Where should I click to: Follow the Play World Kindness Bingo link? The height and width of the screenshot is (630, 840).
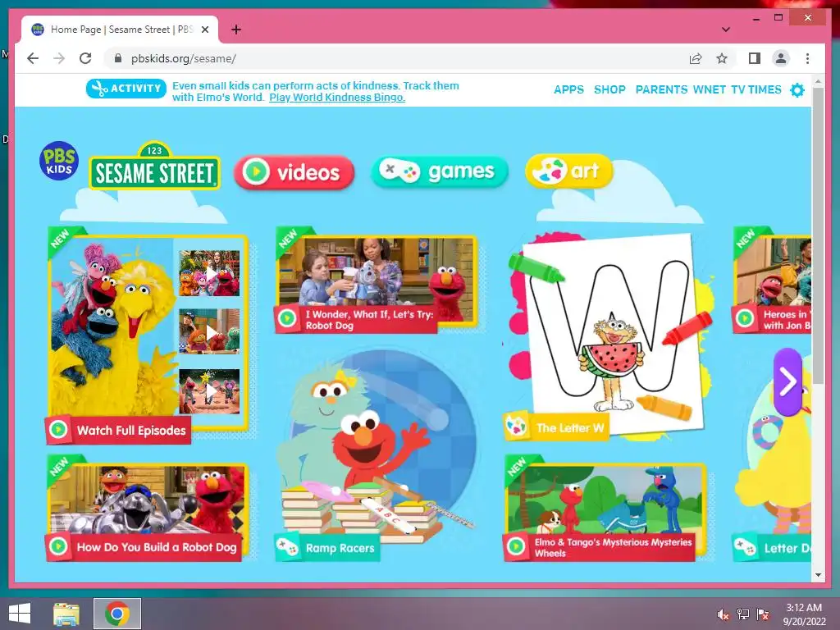[337, 98]
